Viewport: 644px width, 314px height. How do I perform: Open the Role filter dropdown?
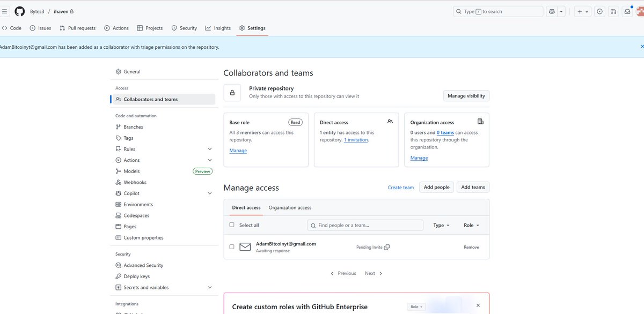[x=471, y=225]
